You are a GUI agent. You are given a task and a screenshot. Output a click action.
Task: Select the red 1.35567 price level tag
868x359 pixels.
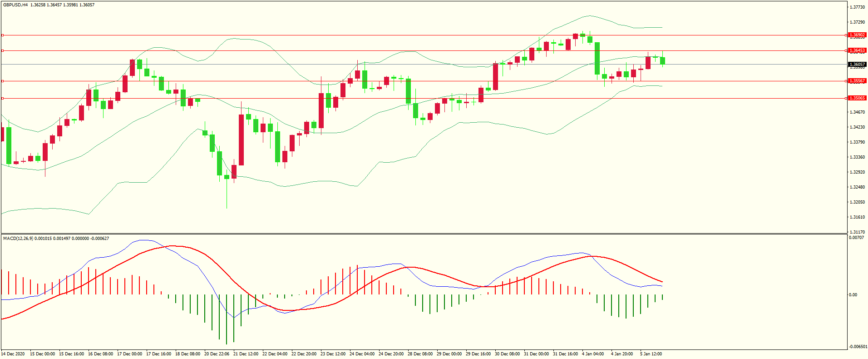857,81
